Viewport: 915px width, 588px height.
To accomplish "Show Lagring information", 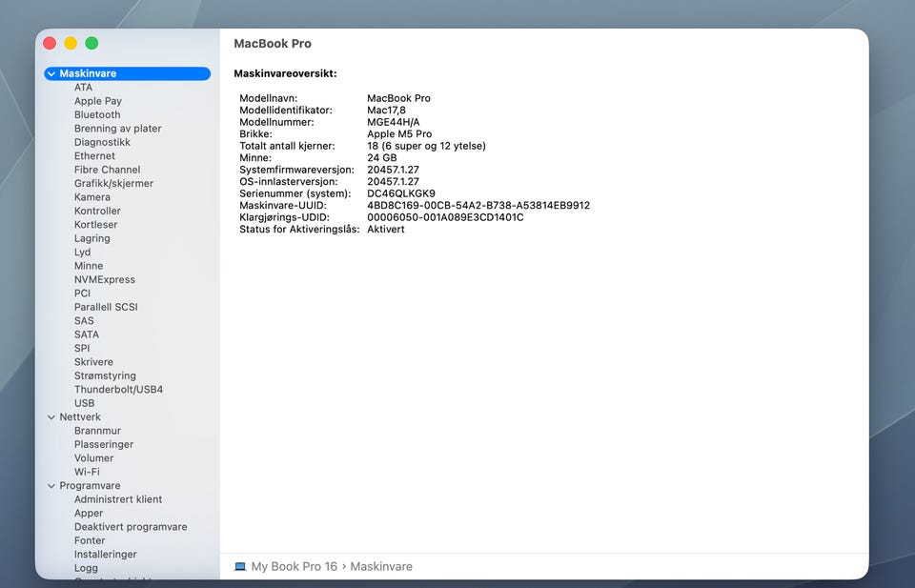I will [x=91, y=238].
